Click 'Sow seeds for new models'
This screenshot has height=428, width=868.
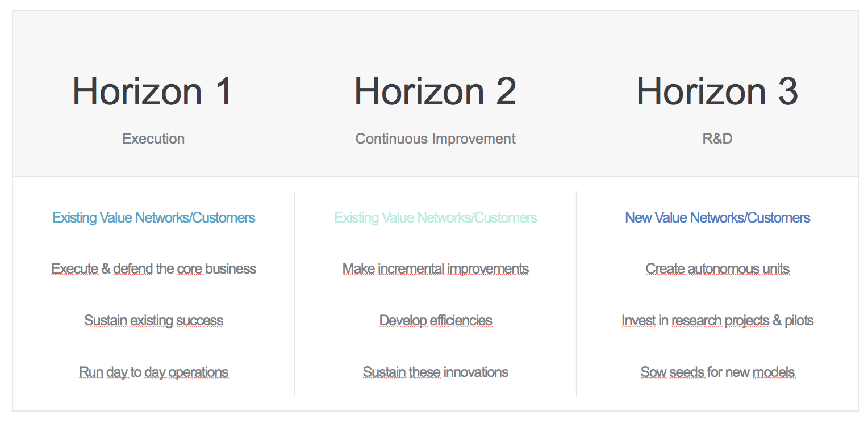tap(717, 372)
